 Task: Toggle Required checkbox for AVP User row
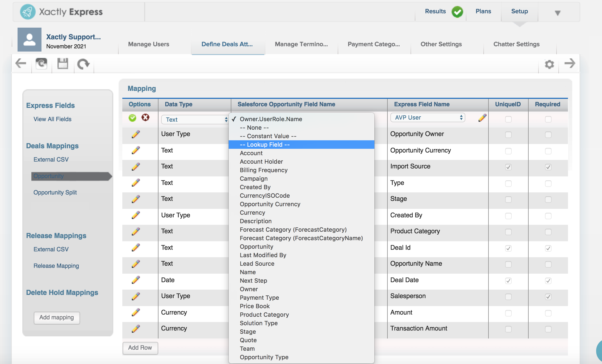(548, 119)
